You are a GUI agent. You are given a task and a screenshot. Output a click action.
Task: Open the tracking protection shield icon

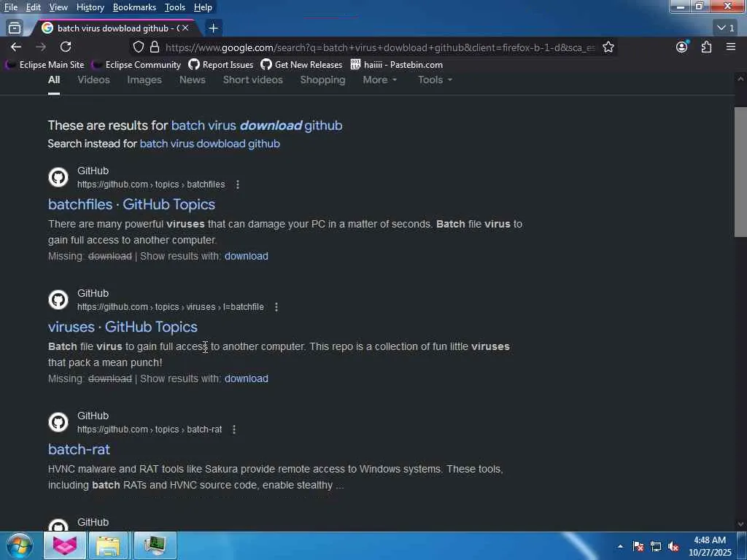pos(138,47)
